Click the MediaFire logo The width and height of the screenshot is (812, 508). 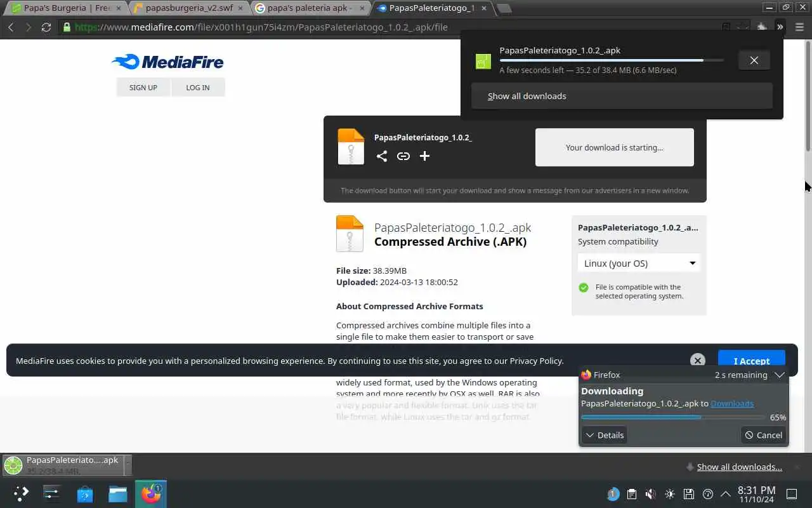(167, 62)
